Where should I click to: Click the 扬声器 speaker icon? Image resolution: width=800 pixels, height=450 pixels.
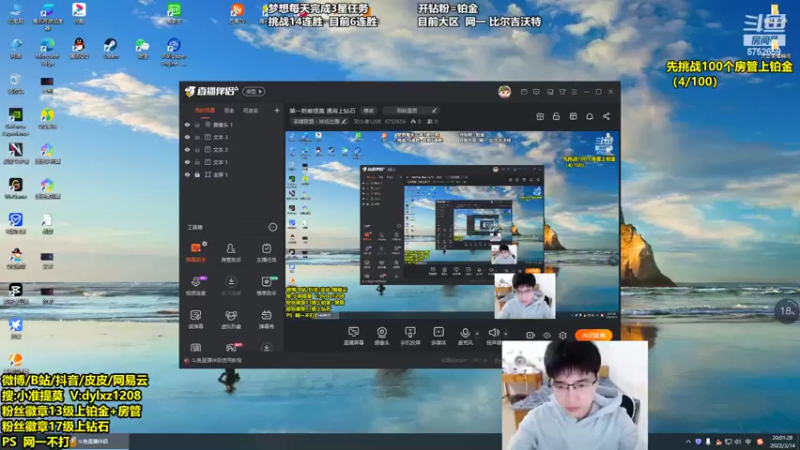[493, 333]
